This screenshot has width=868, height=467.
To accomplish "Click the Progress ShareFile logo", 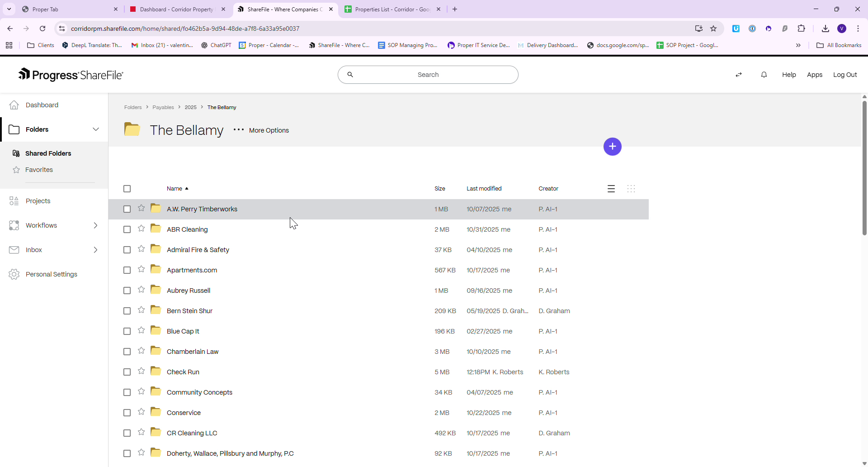I will tap(71, 75).
